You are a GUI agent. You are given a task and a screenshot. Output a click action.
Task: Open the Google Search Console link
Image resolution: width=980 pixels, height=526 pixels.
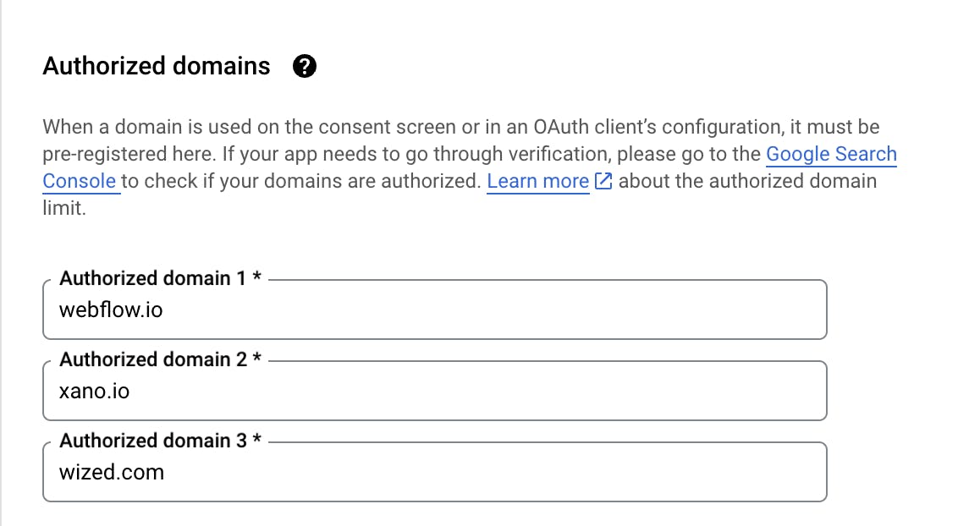[830, 154]
